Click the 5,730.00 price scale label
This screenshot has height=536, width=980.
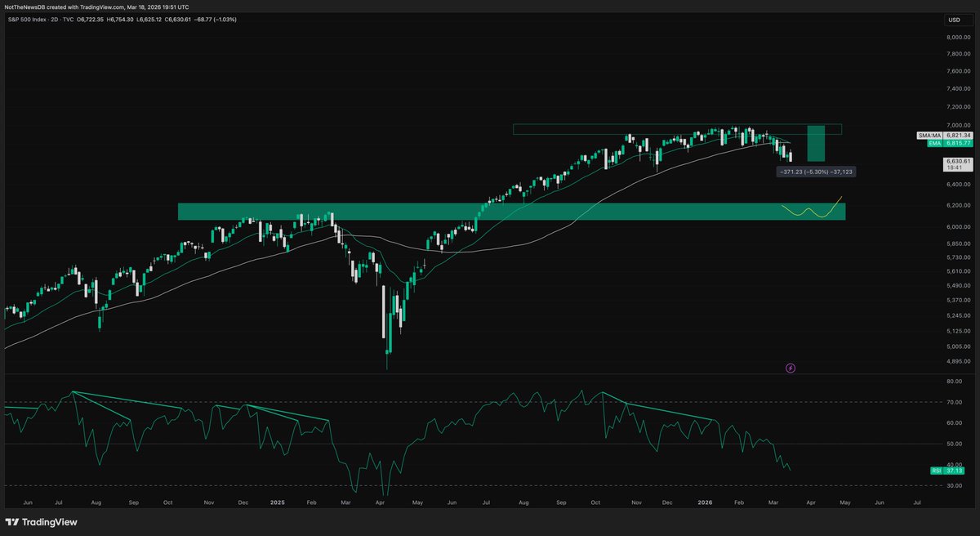coord(960,257)
